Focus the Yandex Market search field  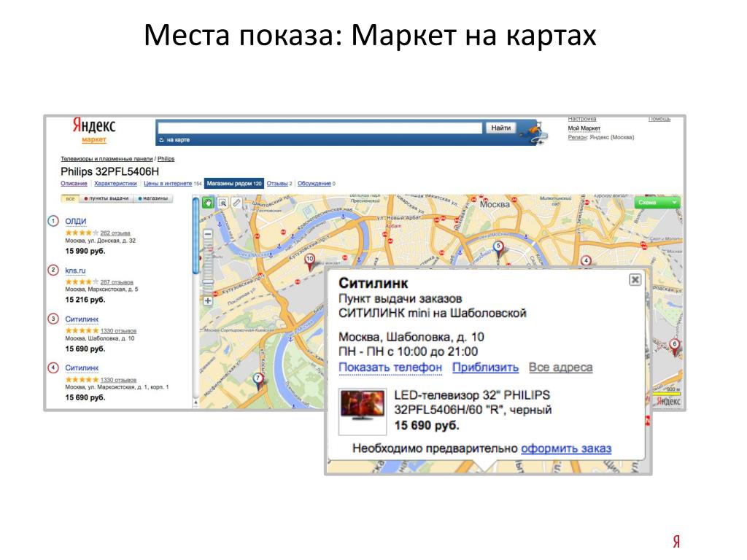pyautogui.click(x=320, y=128)
